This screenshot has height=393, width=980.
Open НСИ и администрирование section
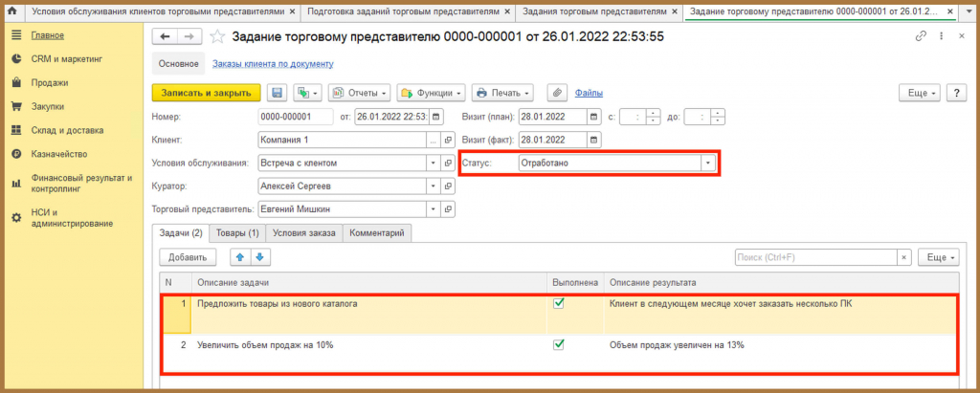[72, 217]
